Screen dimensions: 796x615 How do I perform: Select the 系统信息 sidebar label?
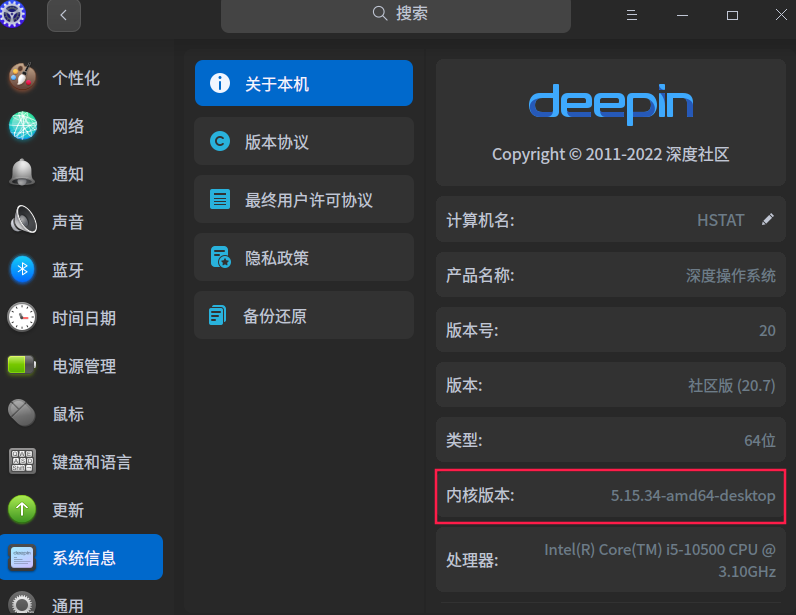tap(84, 558)
